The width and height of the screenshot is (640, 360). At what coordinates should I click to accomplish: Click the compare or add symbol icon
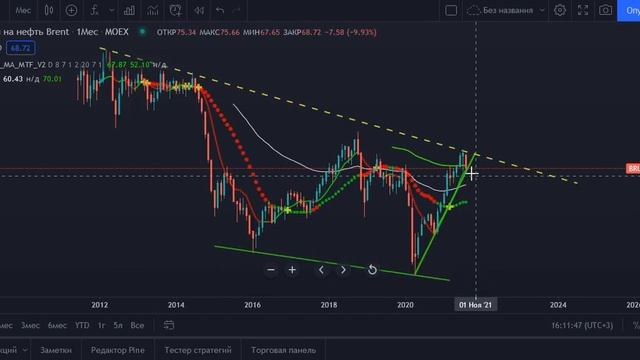pos(71,10)
